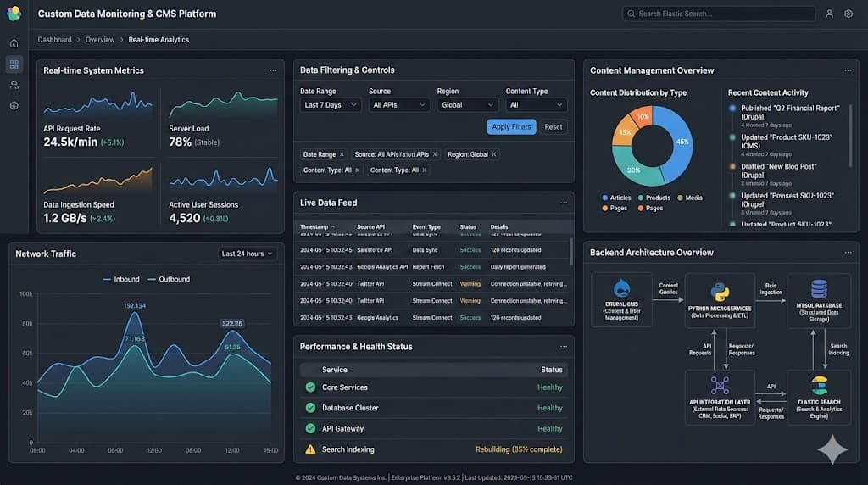The width and height of the screenshot is (868, 485).
Task: Select the MySQL database icon
Action: click(819, 289)
